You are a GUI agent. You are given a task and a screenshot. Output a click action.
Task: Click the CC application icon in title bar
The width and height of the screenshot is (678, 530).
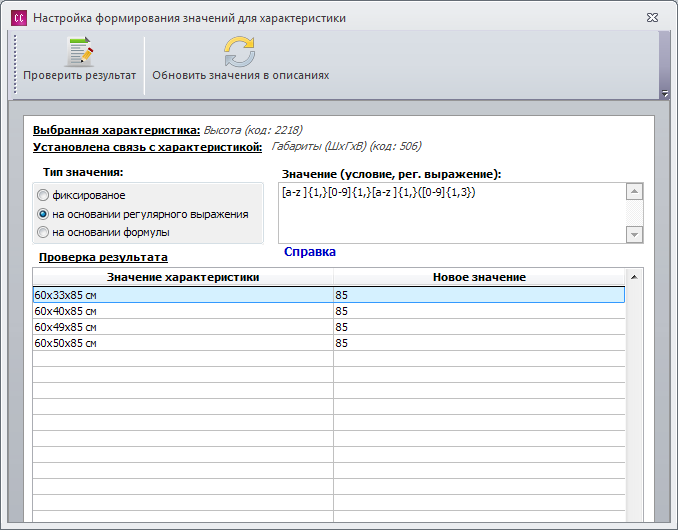click(19, 18)
